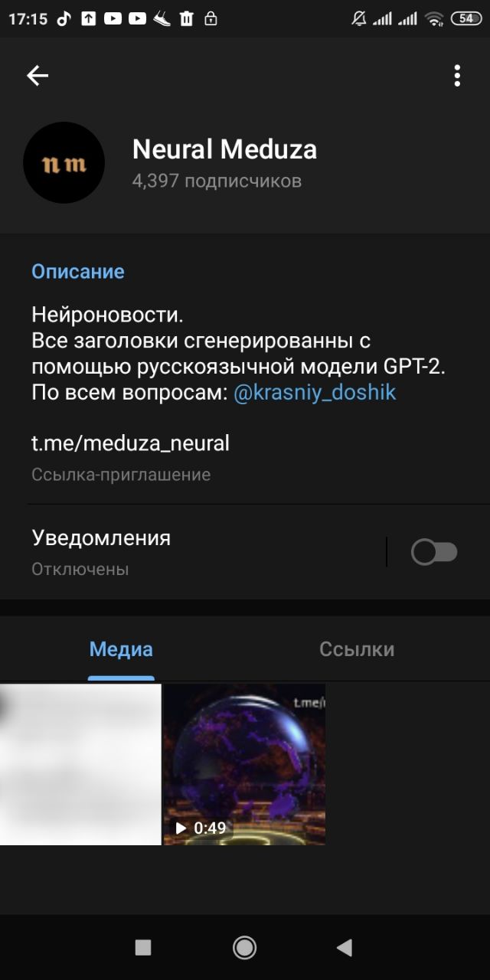Tap the battery indicator icon
The width and height of the screenshot is (490, 980).
pos(466,18)
